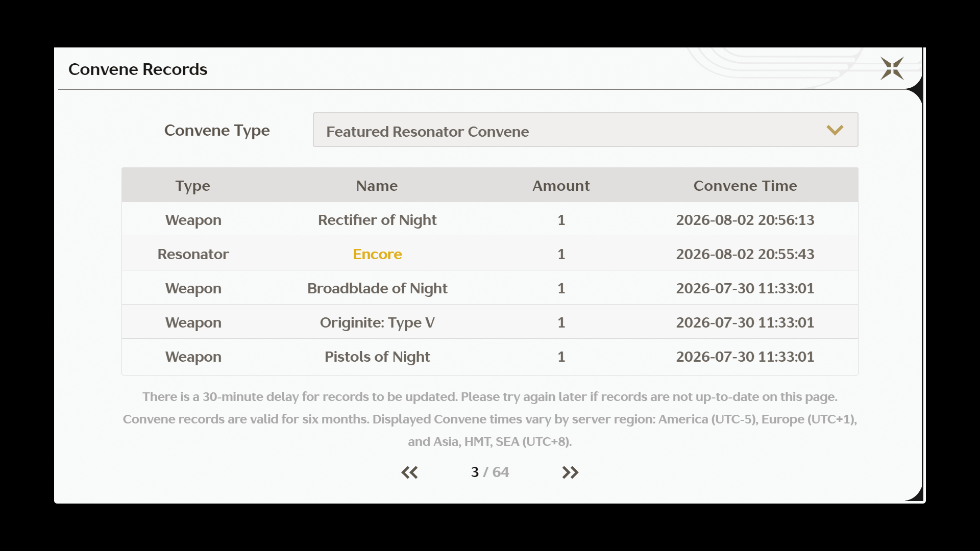The height and width of the screenshot is (551, 980).
Task: Click Weapon type in Originite: Type V row
Action: [x=193, y=323]
